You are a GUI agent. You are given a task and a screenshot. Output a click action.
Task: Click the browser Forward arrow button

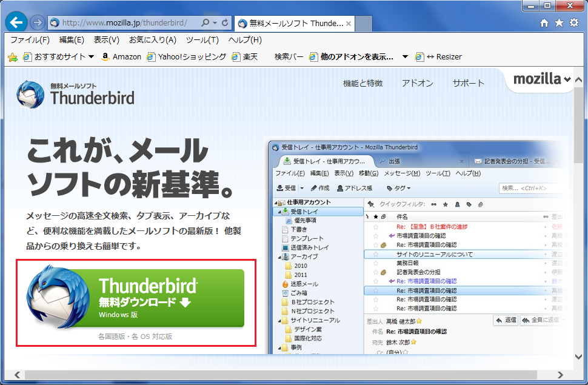click(x=37, y=22)
